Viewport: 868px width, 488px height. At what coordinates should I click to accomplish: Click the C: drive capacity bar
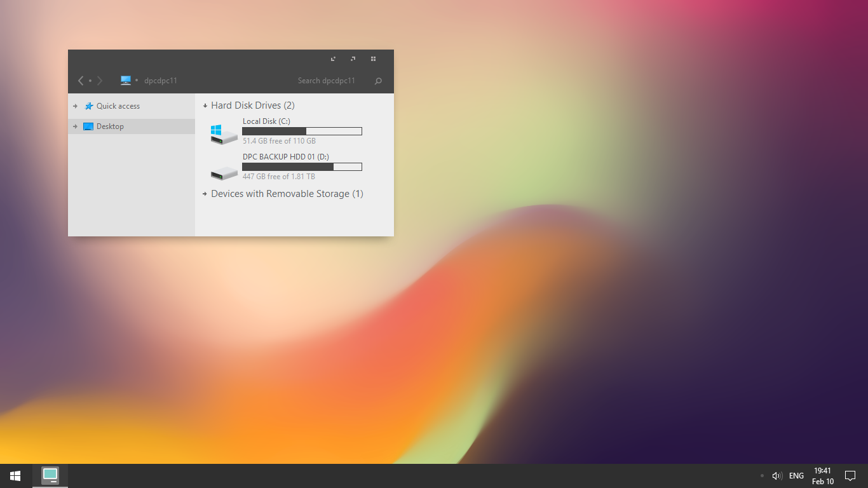pos(302,131)
